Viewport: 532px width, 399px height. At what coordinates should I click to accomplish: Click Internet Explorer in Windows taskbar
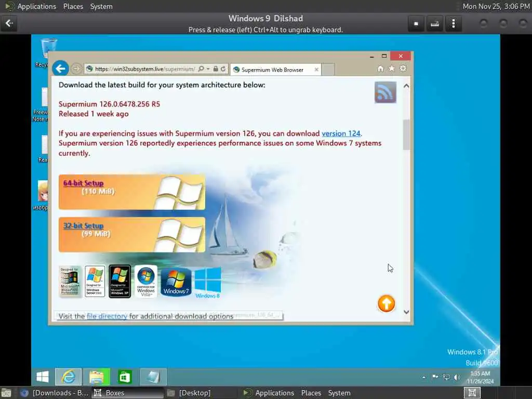(x=69, y=377)
